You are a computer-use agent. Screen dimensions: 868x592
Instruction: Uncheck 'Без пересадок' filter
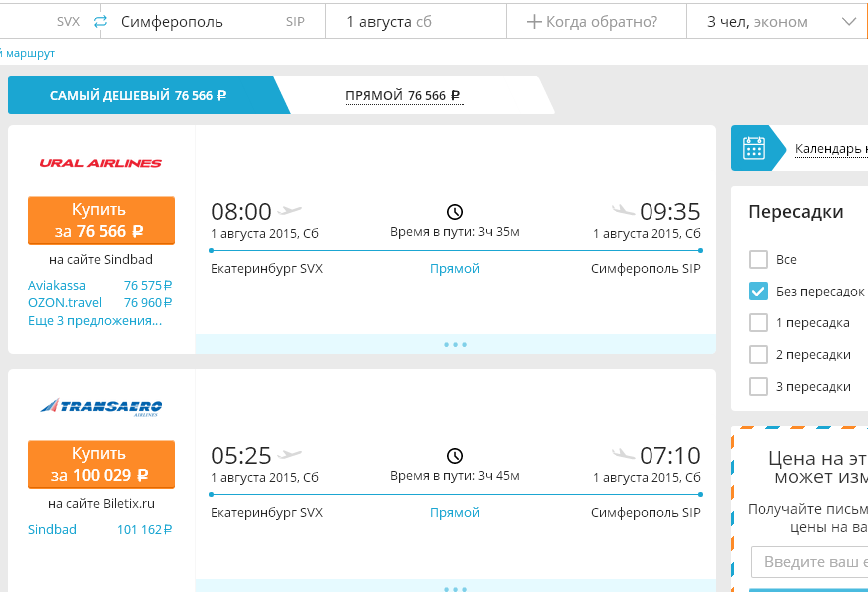click(x=758, y=291)
